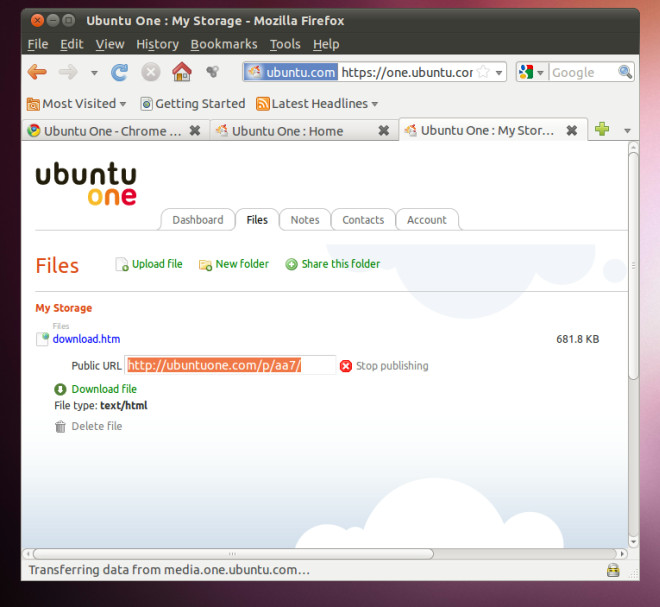Bookmark this page with the star

(484, 72)
